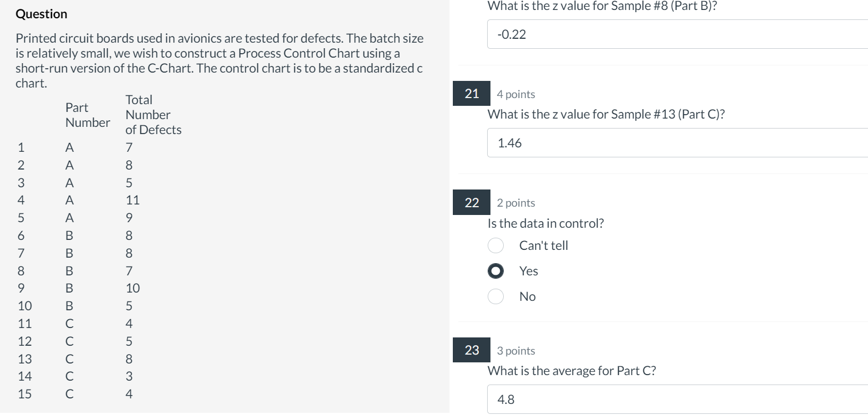Click the "3 points" label for question 23
This screenshot has width=868, height=415.
coord(516,350)
